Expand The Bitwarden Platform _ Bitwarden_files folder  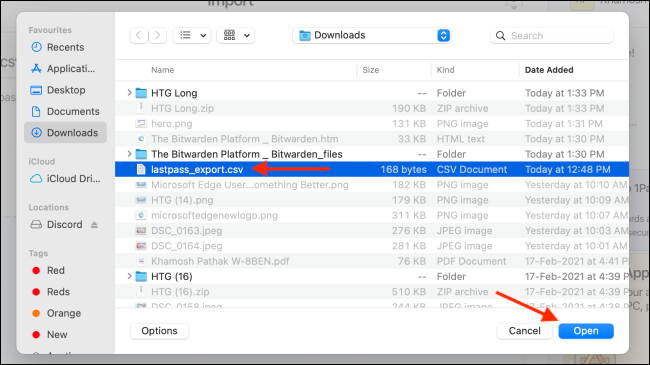129,154
